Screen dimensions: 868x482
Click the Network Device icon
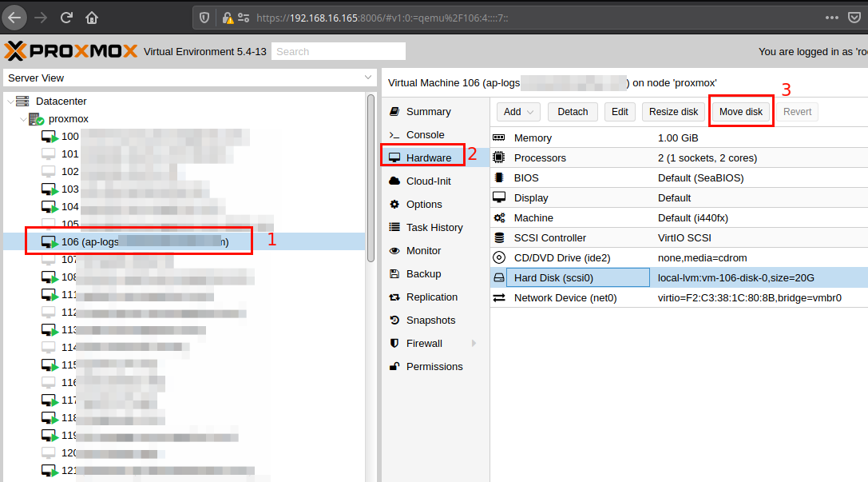(501, 297)
